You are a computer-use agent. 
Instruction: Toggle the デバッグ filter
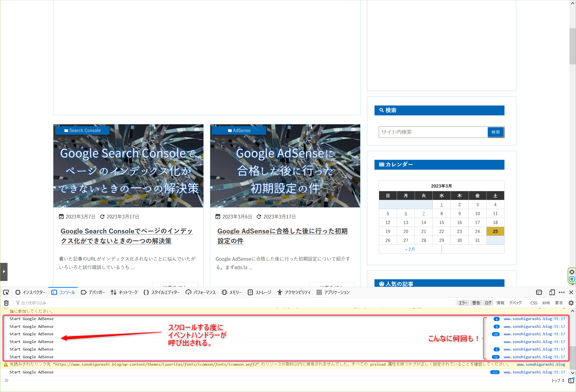pyautogui.click(x=516, y=303)
